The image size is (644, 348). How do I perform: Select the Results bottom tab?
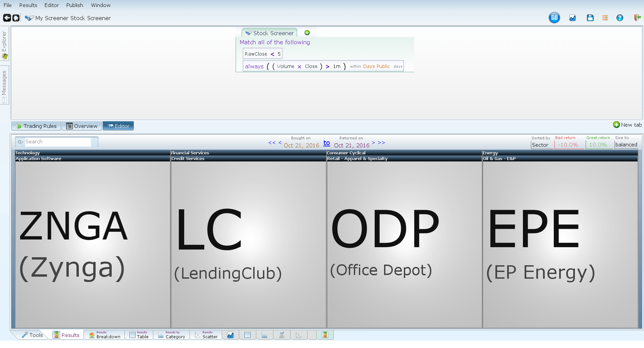click(66, 335)
